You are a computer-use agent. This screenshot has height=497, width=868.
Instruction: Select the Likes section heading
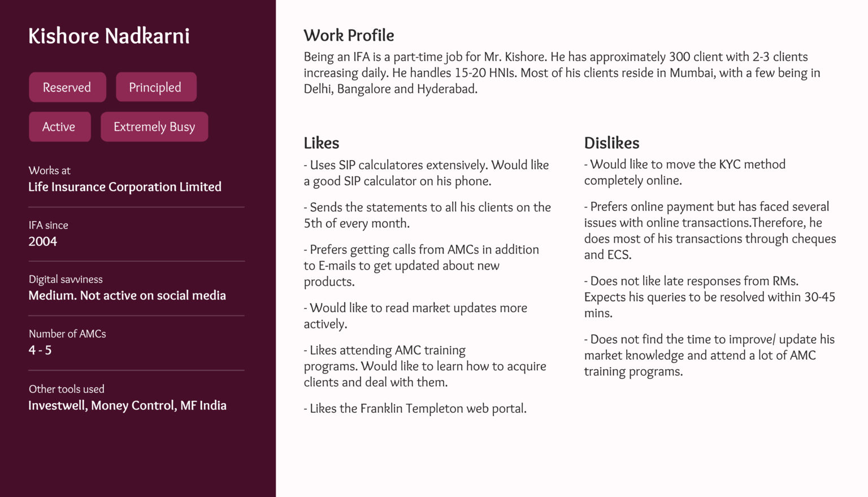tap(321, 142)
